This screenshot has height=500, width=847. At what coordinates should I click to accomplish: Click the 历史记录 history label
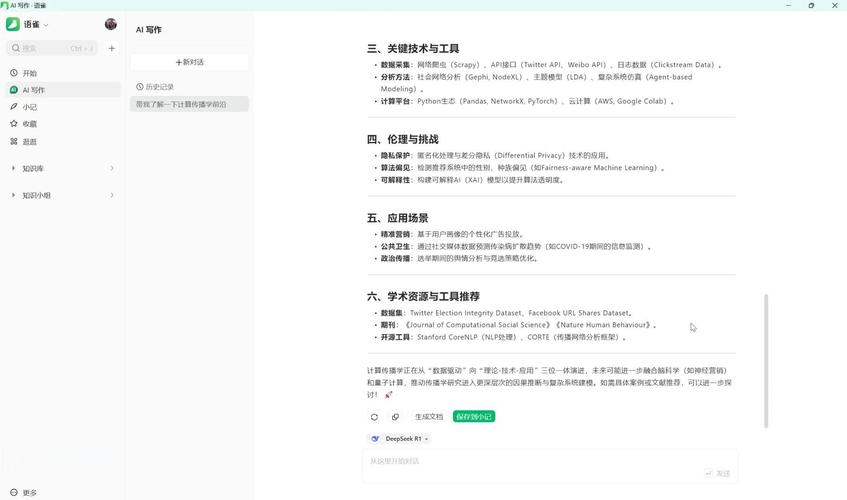tap(155, 86)
